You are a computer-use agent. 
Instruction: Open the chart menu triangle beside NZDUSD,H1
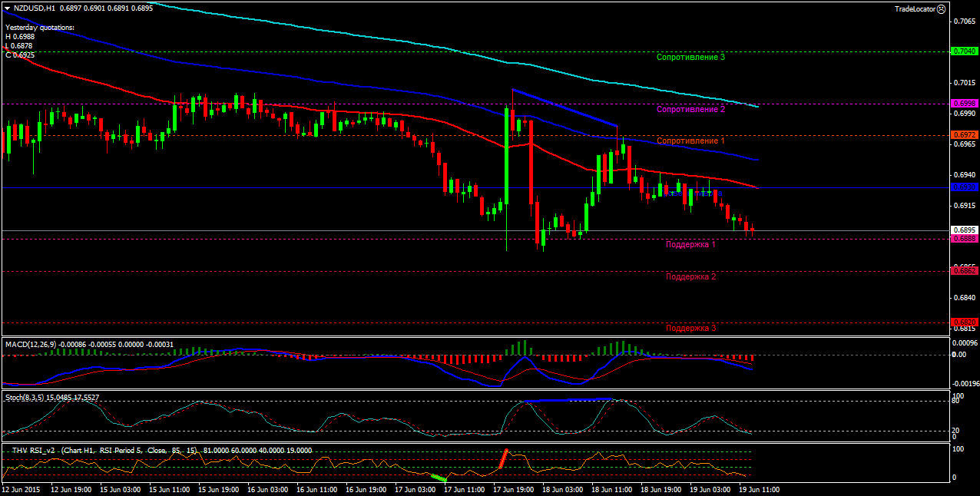pos(7,8)
